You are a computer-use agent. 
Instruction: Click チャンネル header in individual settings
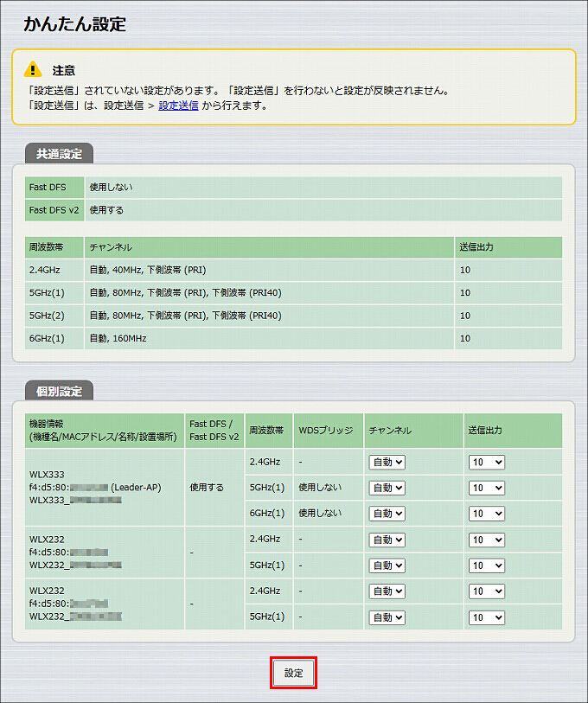[413, 431]
